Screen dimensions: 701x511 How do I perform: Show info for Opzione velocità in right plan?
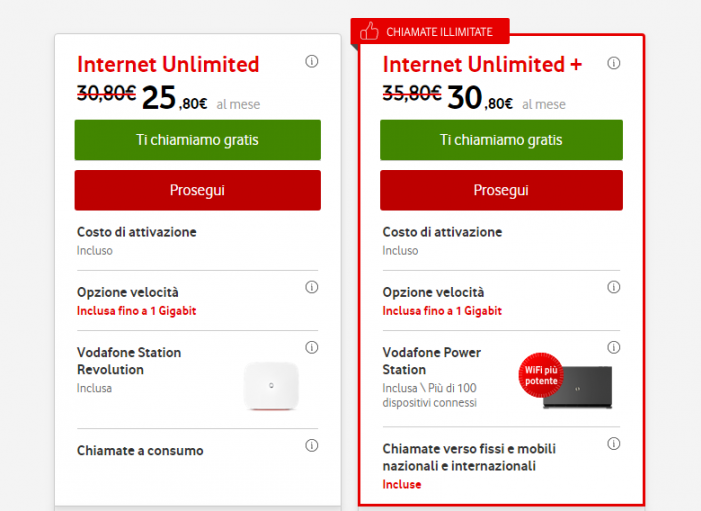point(614,287)
